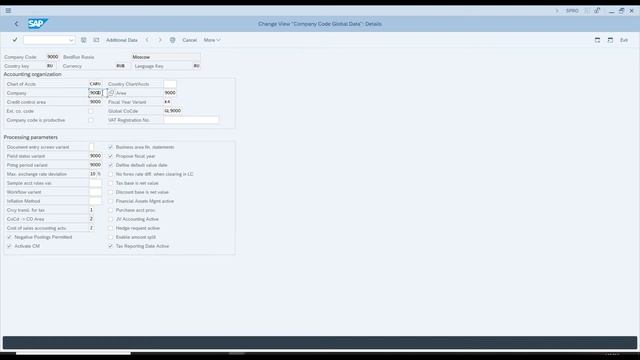Click the Accounting organization section heading
This screenshot has width=640, height=360.
[33, 74]
